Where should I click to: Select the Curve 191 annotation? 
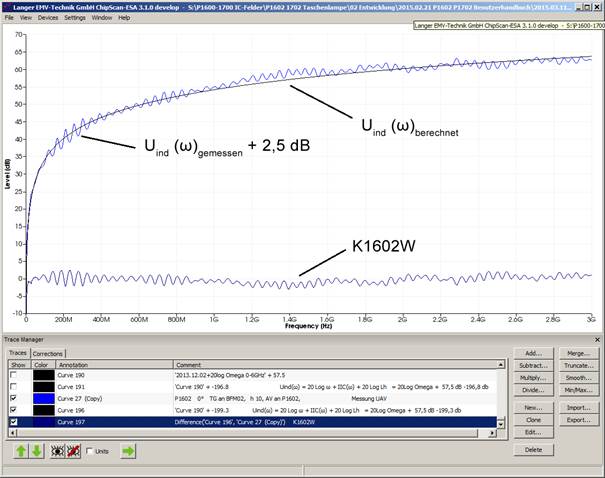point(71,387)
